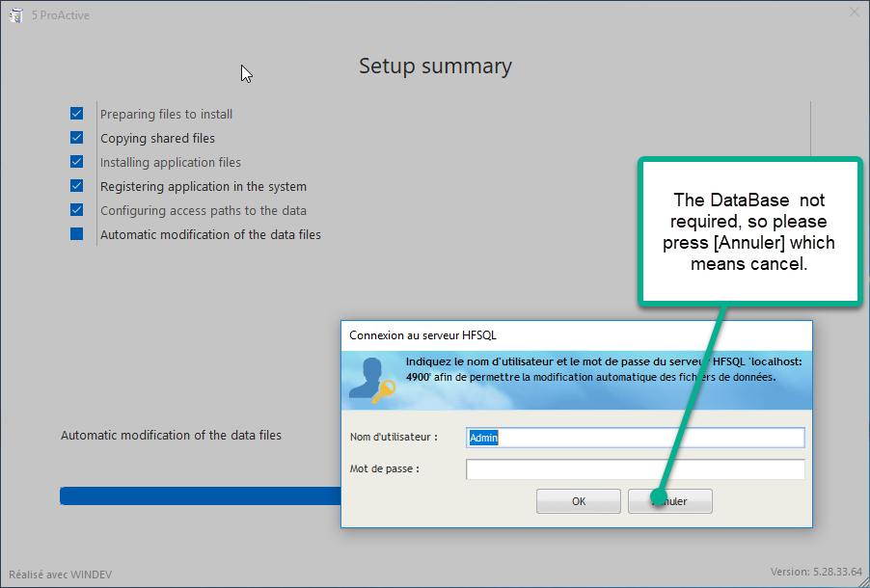Click the '5 ProActive' window title text
The image size is (870, 588).
pos(60,15)
